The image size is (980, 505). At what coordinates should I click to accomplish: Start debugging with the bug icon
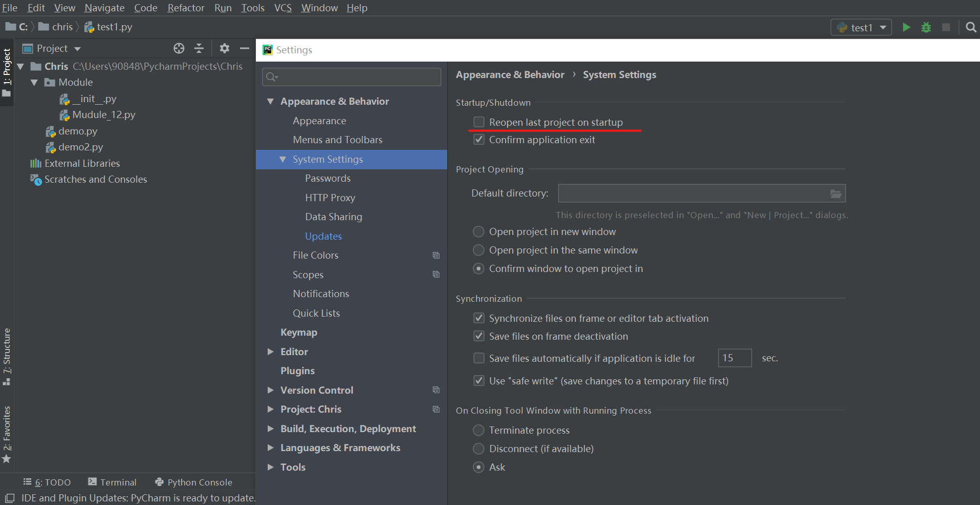coord(926,27)
